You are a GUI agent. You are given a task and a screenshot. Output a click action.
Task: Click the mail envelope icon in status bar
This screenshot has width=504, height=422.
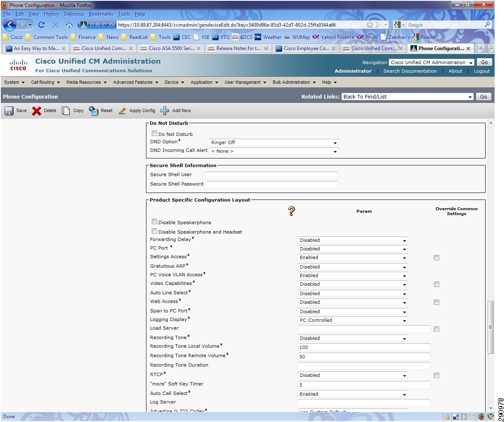[472, 417]
